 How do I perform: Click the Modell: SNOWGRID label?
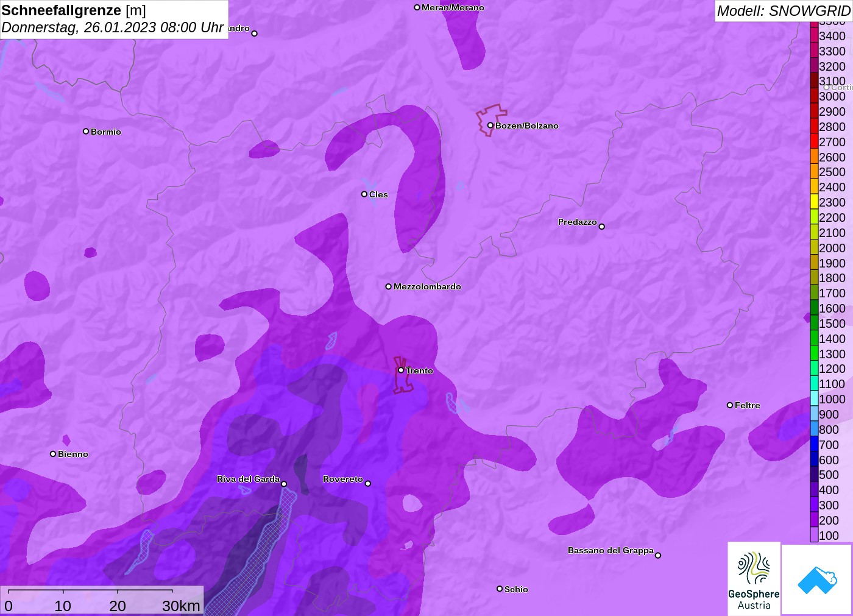tap(784, 11)
